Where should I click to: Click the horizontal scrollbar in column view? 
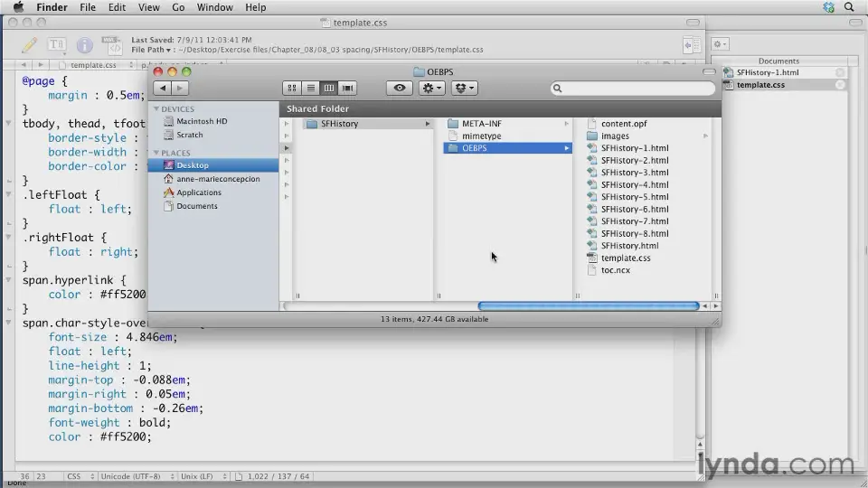pyautogui.click(x=589, y=306)
